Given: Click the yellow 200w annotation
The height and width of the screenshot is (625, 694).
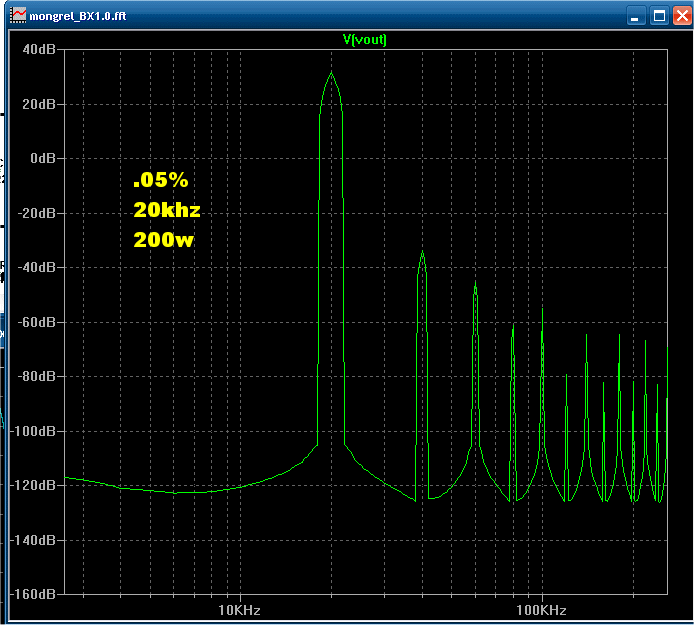Looking at the screenshot, I should click(x=163, y=239).
